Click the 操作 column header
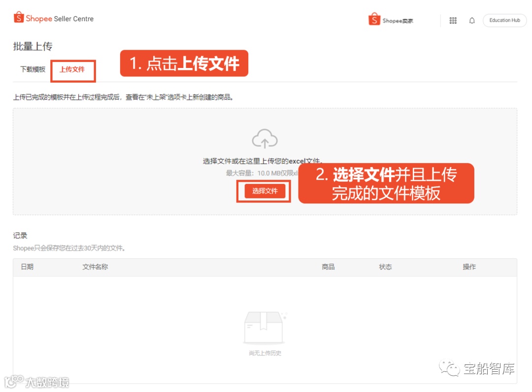 pos(469,267)
